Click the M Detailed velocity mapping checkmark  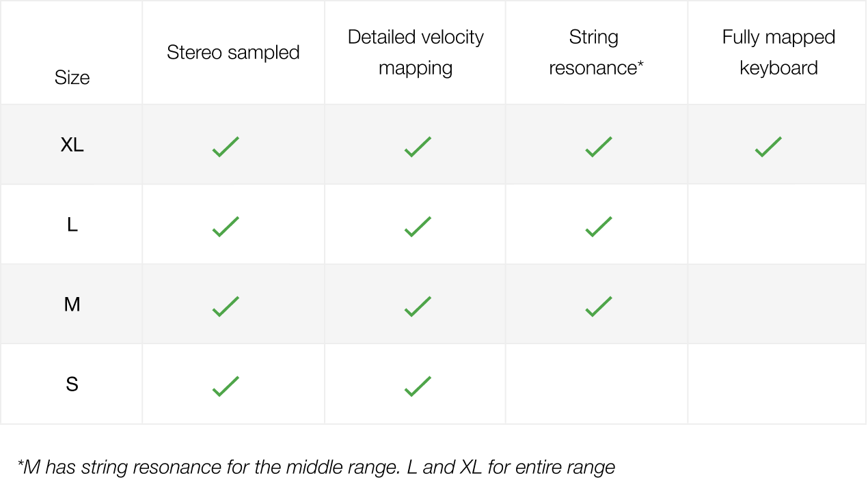coord(418,307)
